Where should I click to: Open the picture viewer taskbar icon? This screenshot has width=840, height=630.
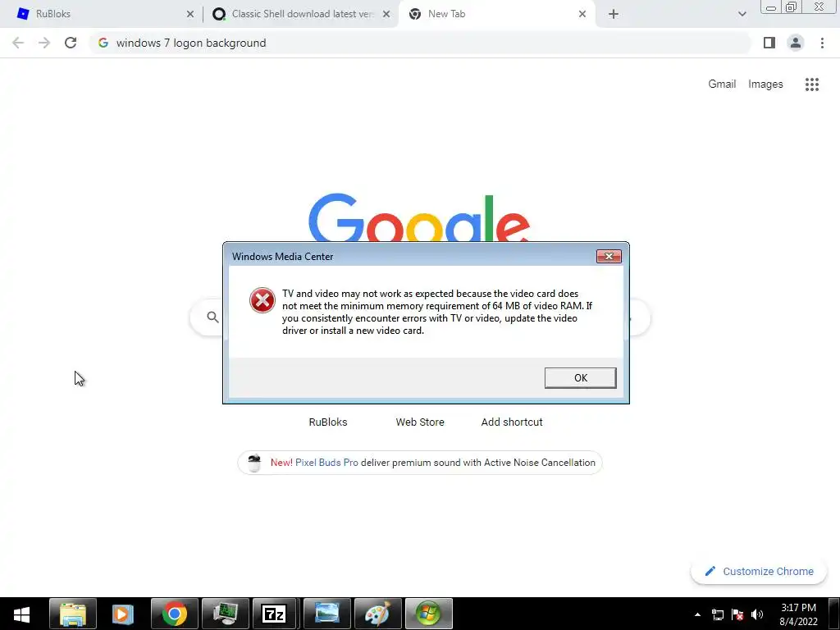326,614
